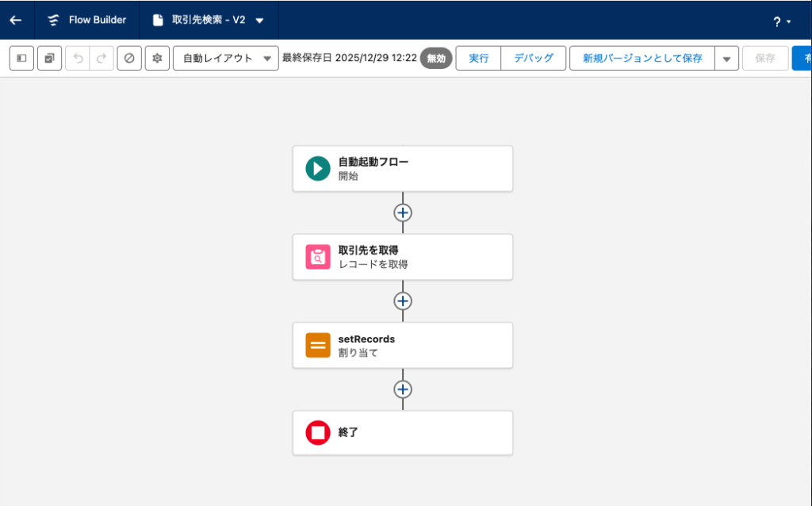Screen dimensions: 812x506
Task: Open flow settings with the gear icon
Action: click(157, 59)
